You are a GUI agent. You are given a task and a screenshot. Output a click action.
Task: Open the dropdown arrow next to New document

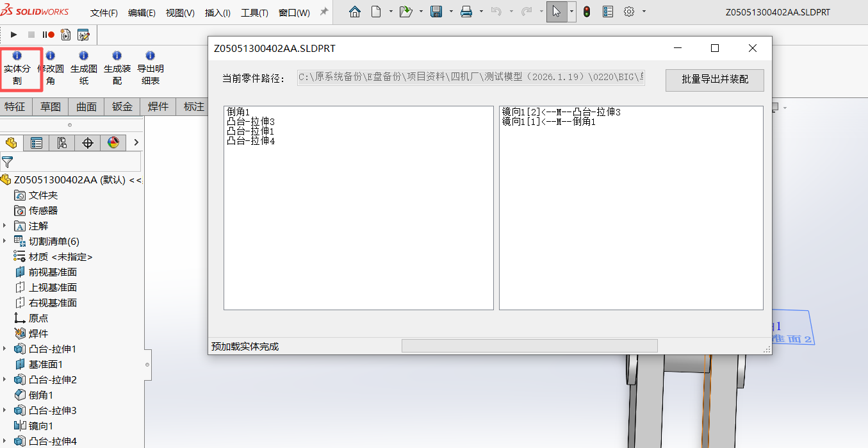click(x=391, y=12)
